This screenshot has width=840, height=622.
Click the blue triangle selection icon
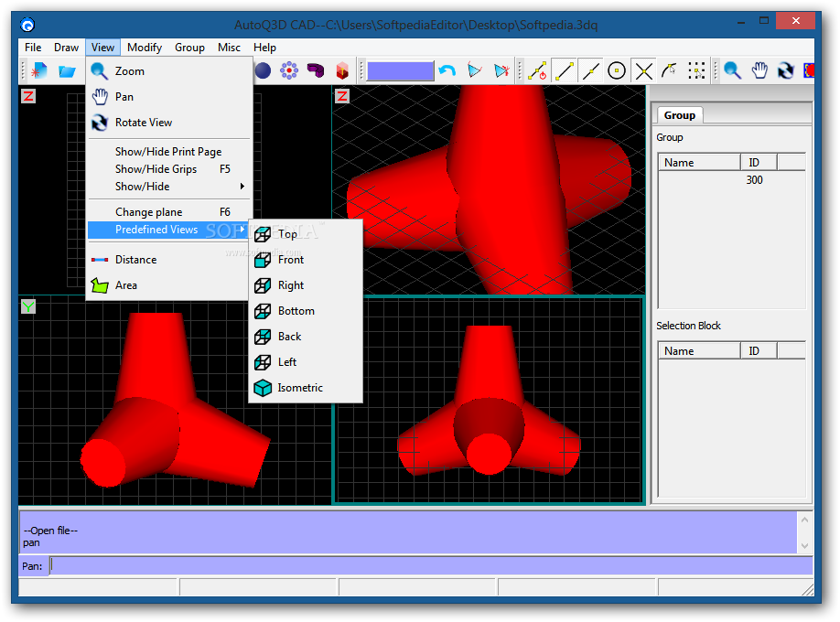[x=475, y=70]
